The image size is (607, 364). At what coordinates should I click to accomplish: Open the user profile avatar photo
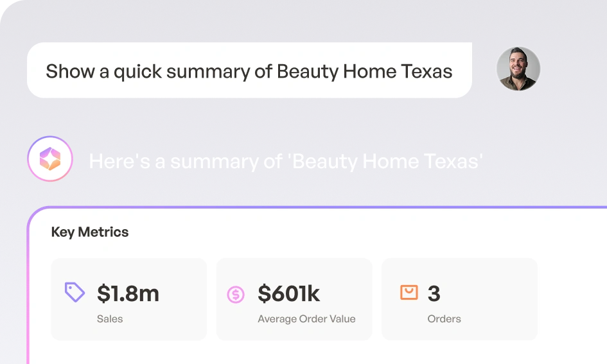pyautogui.click(x=518, y=69)
